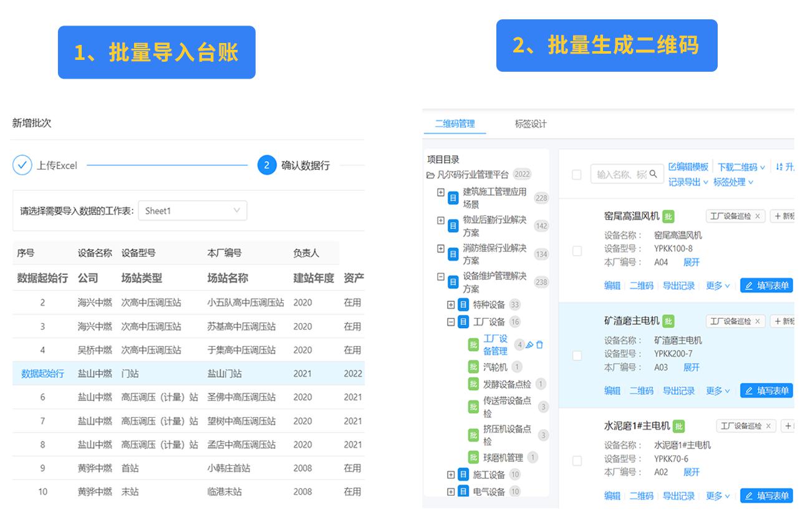
Task: Click the sort order icon next to 下载二维码
Action: point(779,167)
